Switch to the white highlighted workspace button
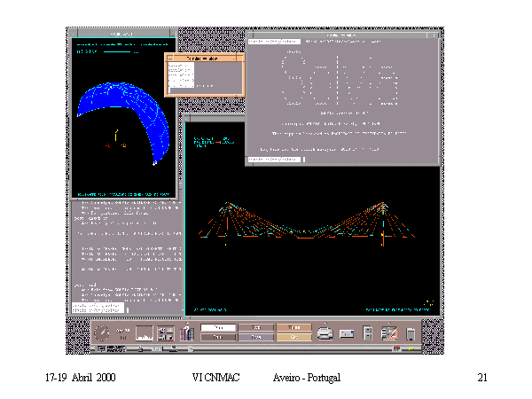The width and height of the screenshot is (532, 399). click(x=218, y=327)
